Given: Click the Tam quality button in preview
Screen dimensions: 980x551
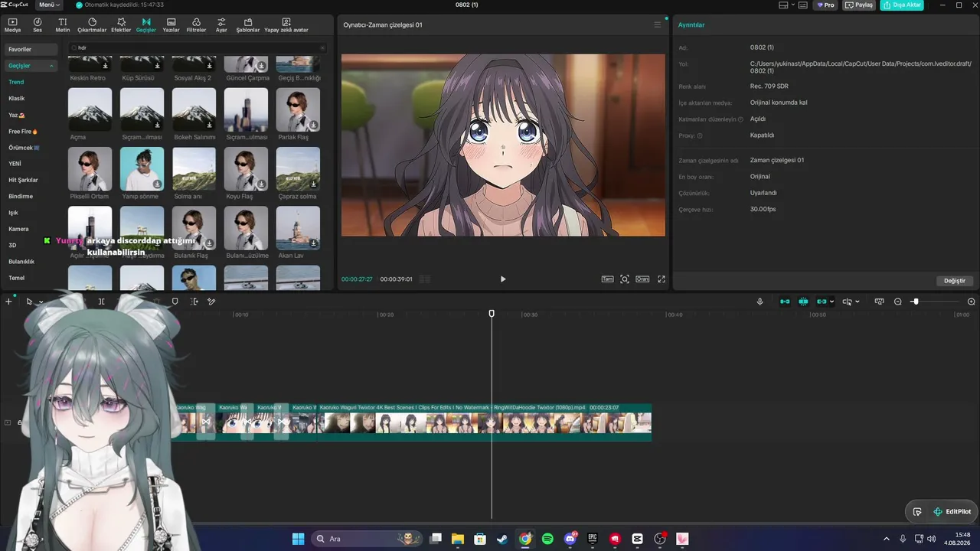Looking at the screenshot, I should 607,279.
